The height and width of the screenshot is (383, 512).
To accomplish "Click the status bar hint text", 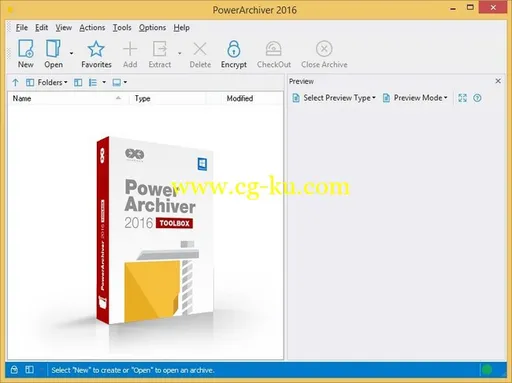I will [x=133, y=370].
